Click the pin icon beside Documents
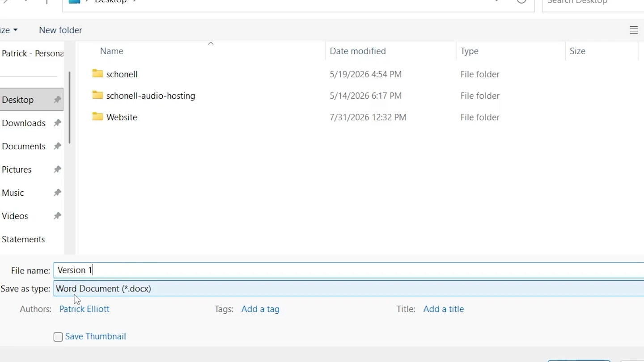Screen dimensions: 644x362 pos(57,146)
